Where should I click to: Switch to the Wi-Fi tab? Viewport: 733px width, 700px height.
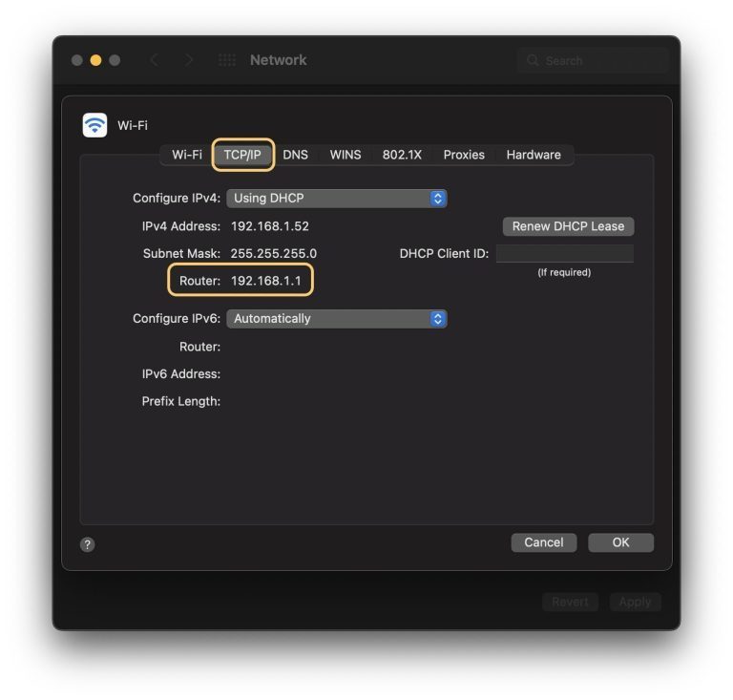(187, 155)
